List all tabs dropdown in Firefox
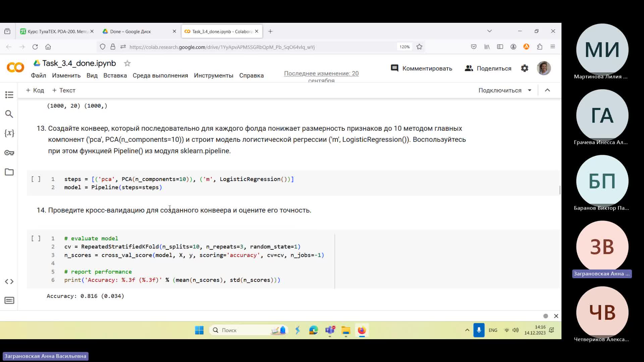Screen dimensions: 644x362 click(x=489, y=31)
